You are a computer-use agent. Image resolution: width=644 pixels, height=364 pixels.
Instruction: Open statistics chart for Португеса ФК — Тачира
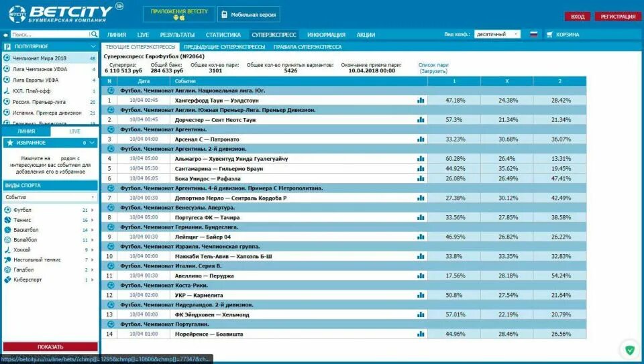tap(421, 217)
